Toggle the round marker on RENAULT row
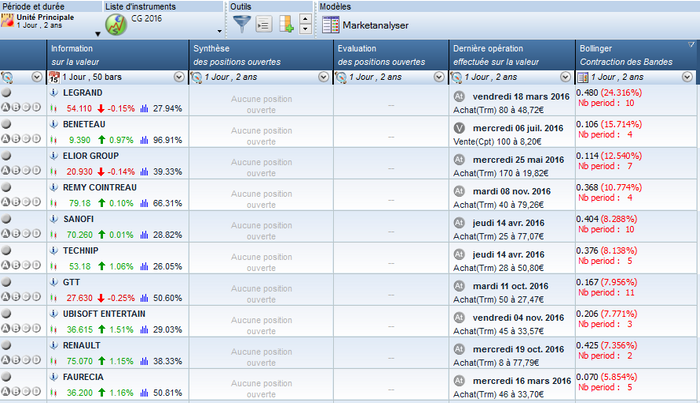This screenshot has height=403, width=700. [x=6, y=346]
